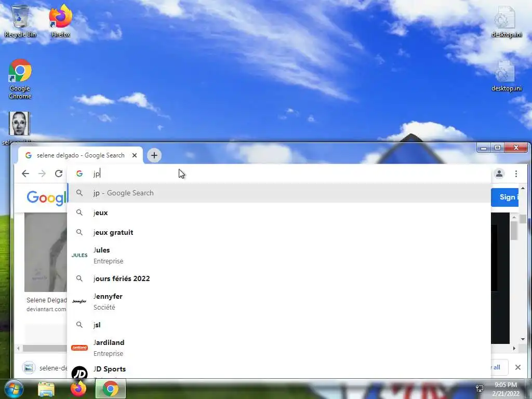
Task: Click the magnifier icon beside 'jeux'
Action: coord(79,212)
